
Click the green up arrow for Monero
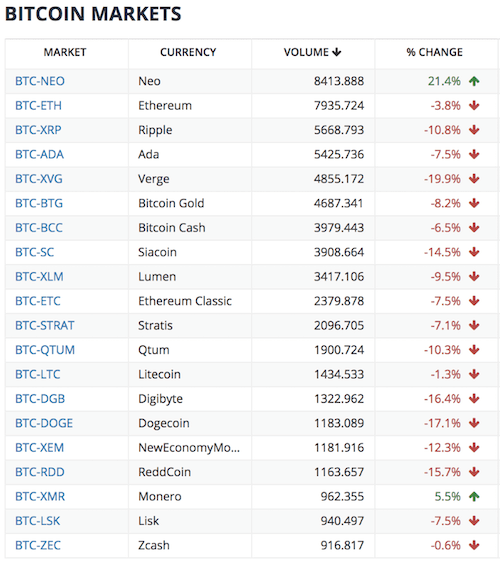[474, 496]
